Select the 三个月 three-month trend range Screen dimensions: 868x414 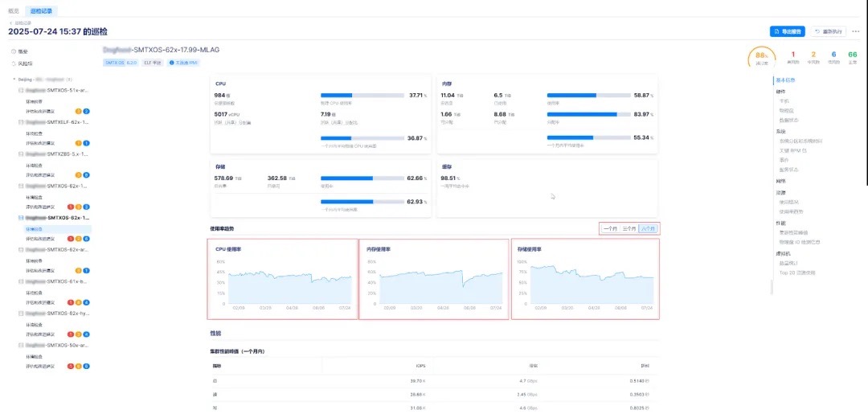coord(629,229)
